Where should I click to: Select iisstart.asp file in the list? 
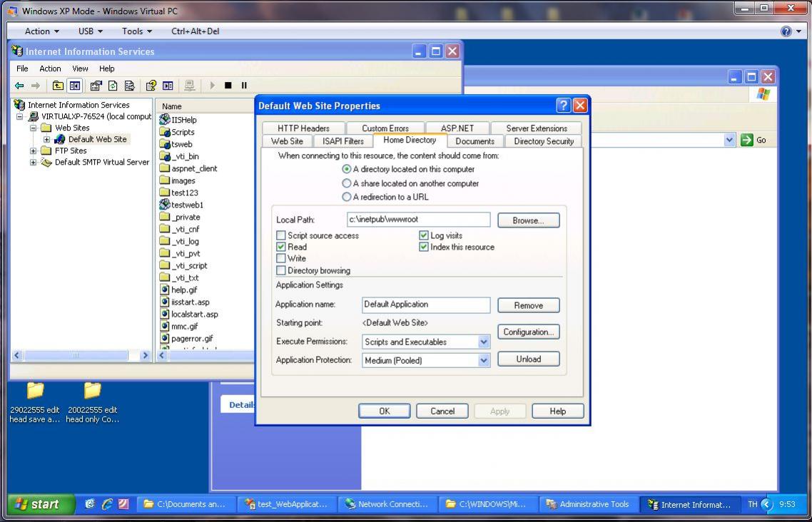pos(185,302)
